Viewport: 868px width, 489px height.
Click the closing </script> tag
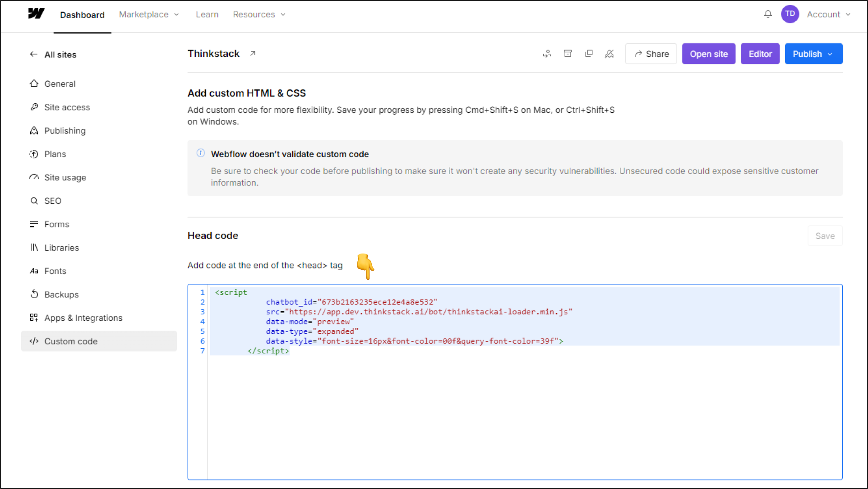click(x=268, y=351)
